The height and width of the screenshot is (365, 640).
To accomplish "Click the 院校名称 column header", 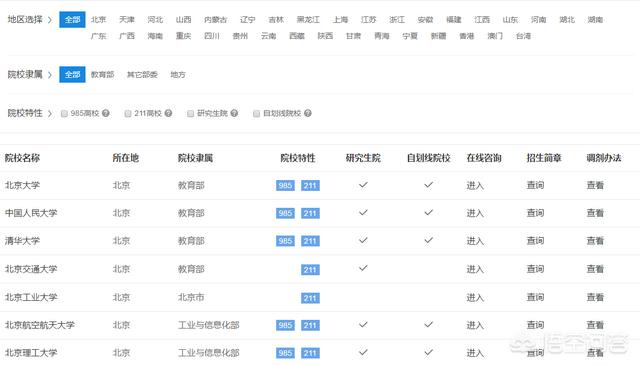I will (x=22, y=158).
